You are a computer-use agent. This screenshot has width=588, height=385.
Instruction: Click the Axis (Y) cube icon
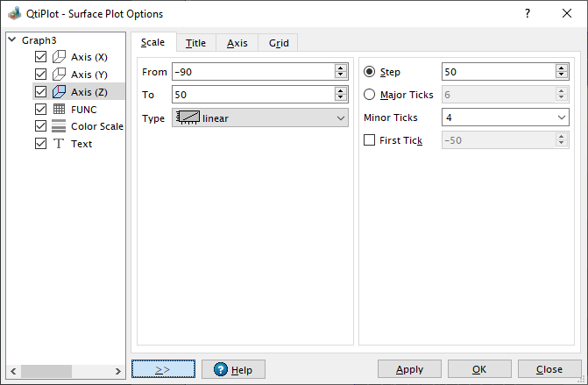(x=60, y=75)
